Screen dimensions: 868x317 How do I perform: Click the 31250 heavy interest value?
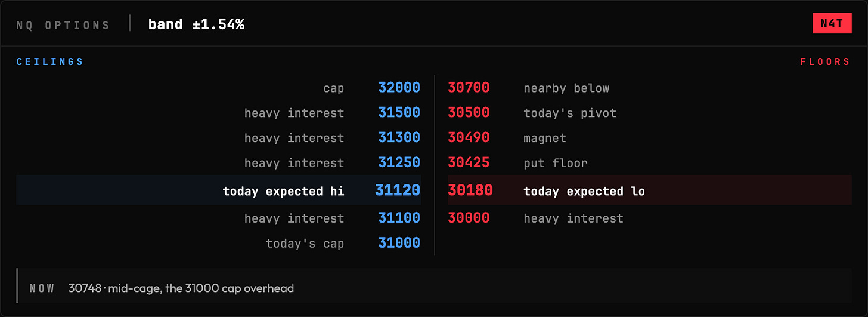pyautogui.click(x=399, y=163)
